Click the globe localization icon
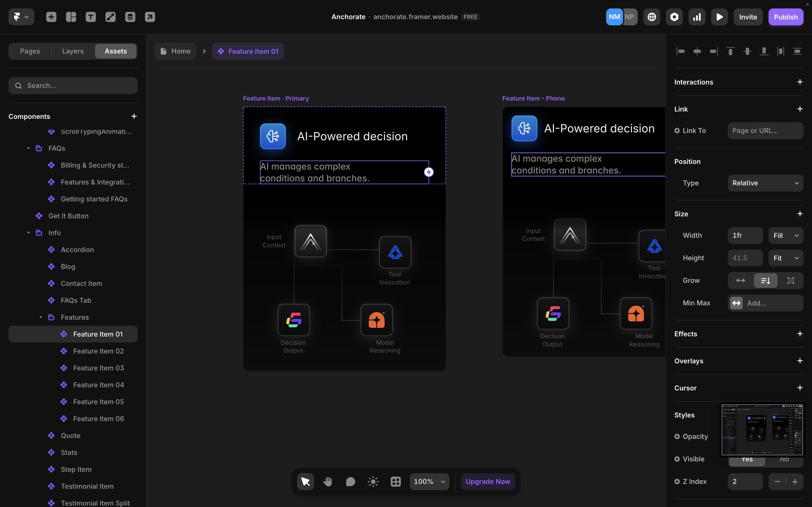Viewport: 812px width, 507px height. 652,17
